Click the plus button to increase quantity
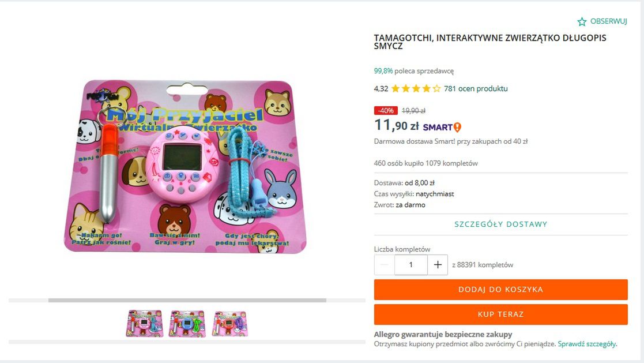Image resolution: width=644 pixels, height=363 pixels. 438,265
